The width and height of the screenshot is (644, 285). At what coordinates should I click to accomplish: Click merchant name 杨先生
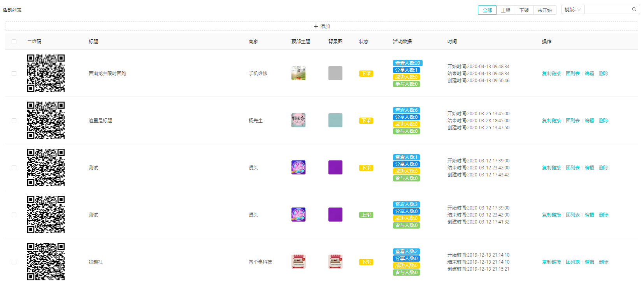[x=256, y=121]
